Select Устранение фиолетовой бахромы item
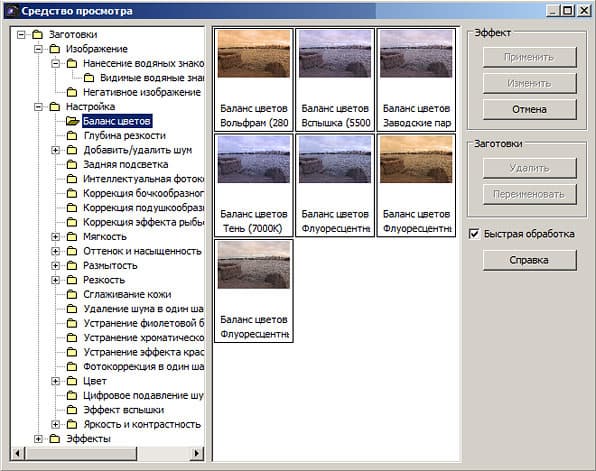596x471 pixels. 143,324
